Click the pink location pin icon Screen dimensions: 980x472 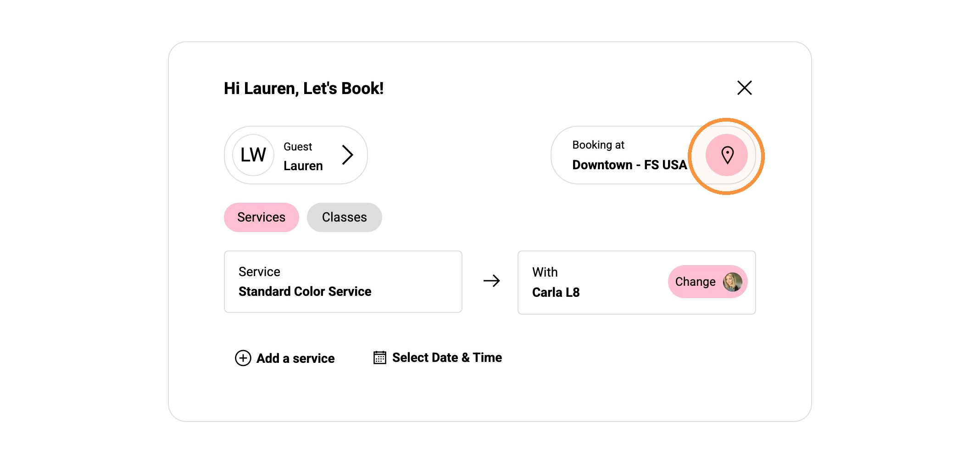point(727,155)
